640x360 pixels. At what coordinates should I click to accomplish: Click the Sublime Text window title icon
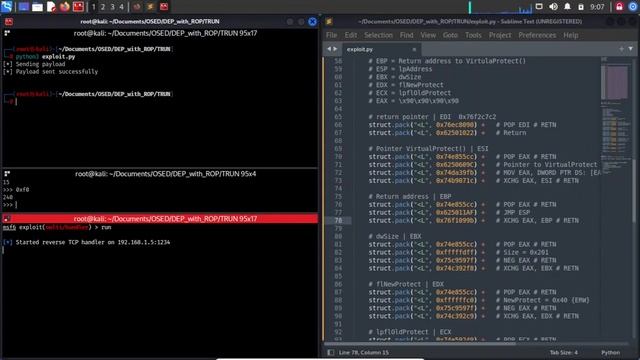click(x=329, y=22)
